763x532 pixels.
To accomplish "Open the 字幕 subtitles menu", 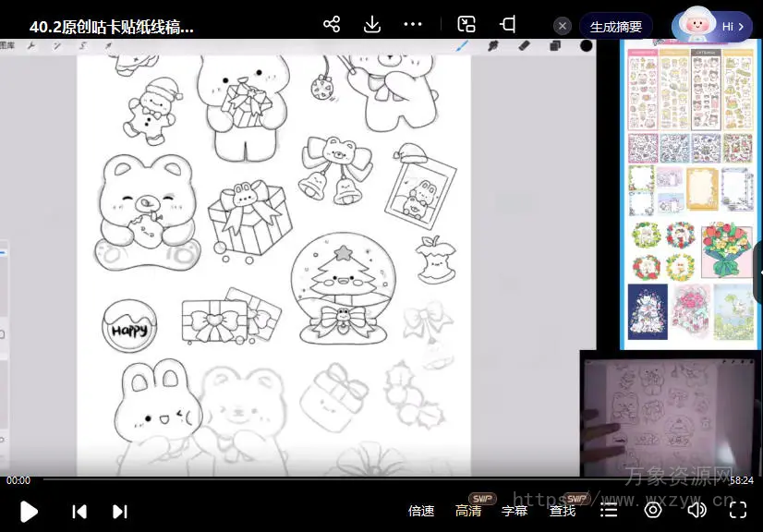I will coord(515,511).
